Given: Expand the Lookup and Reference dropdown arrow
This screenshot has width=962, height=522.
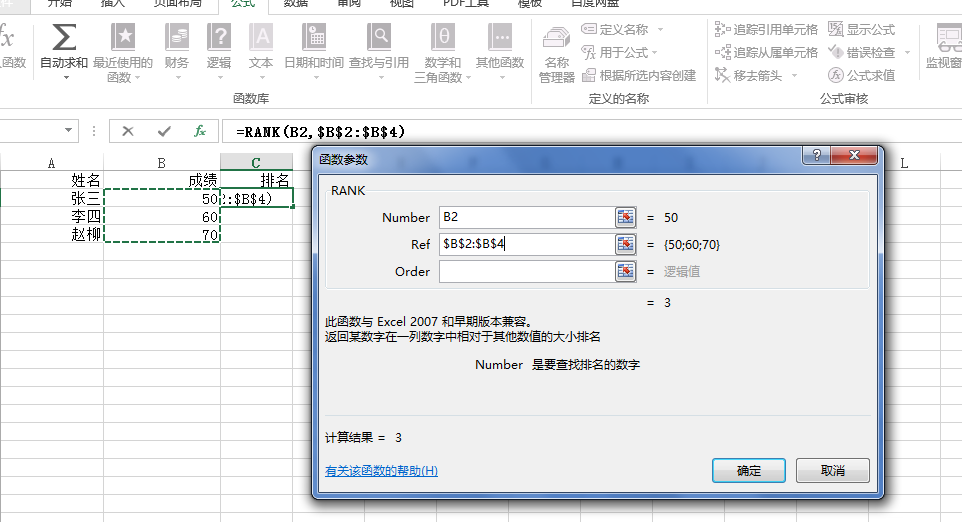Looking at the screenshot, I should point(380,78).
